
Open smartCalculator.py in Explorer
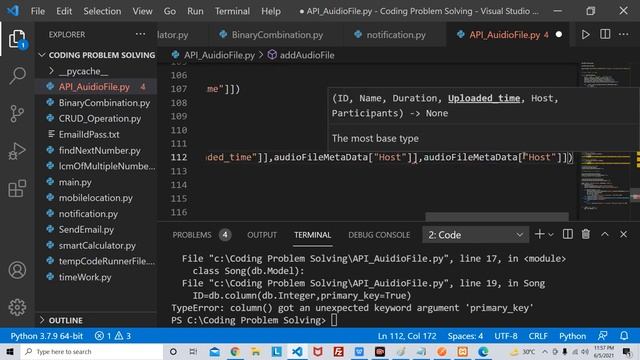pyautogui.click(x=96, y=245)
